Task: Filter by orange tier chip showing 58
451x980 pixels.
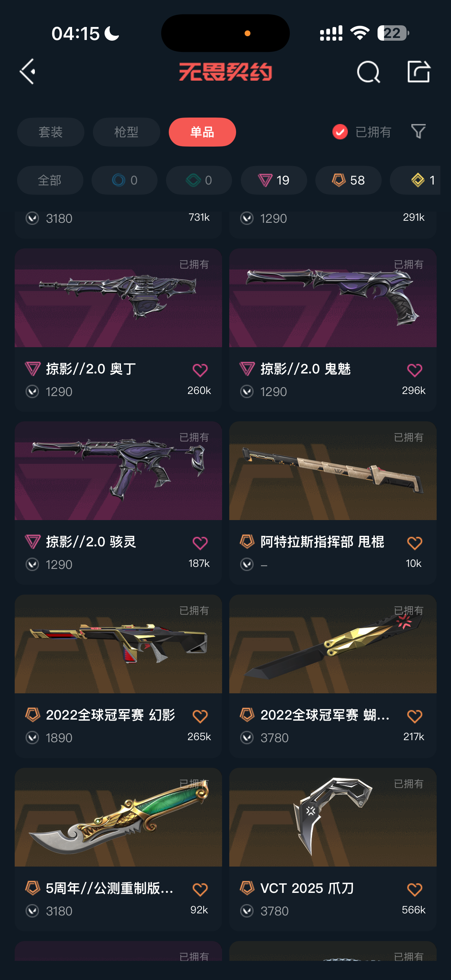Action: pos(348,180)
